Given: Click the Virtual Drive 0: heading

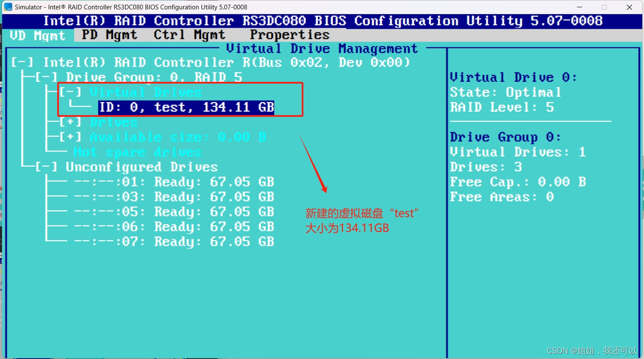Looking at the screenshot, I should pos(513,77).
